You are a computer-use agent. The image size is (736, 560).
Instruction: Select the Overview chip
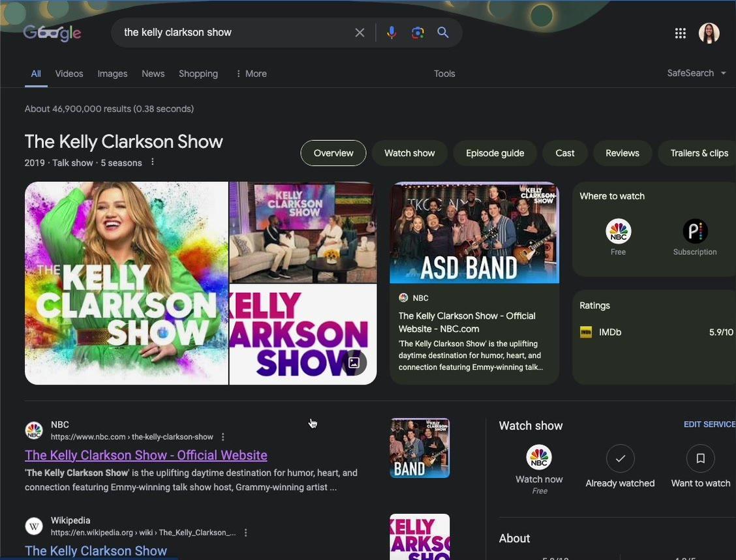pyautogui.click(x=333, y=153)
